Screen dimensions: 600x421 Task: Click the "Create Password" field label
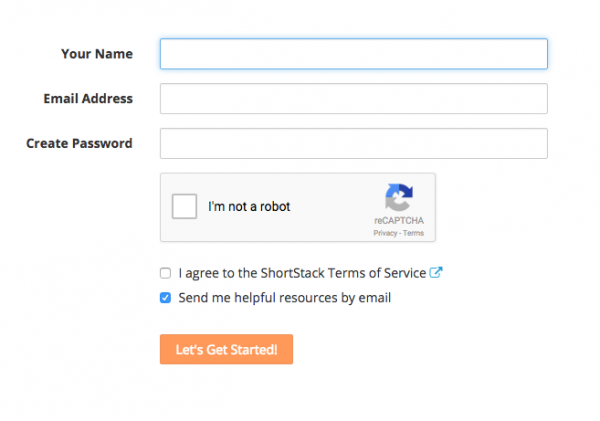coord(79,143)
